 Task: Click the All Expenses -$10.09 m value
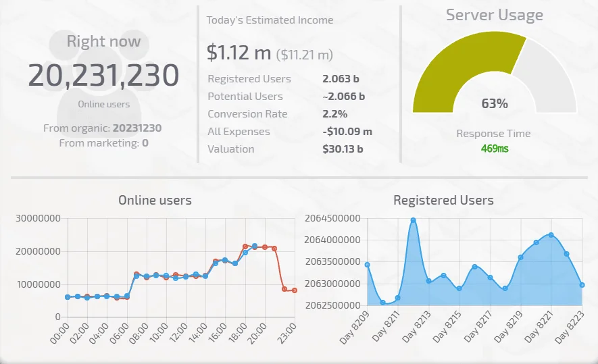click(347, 132)
